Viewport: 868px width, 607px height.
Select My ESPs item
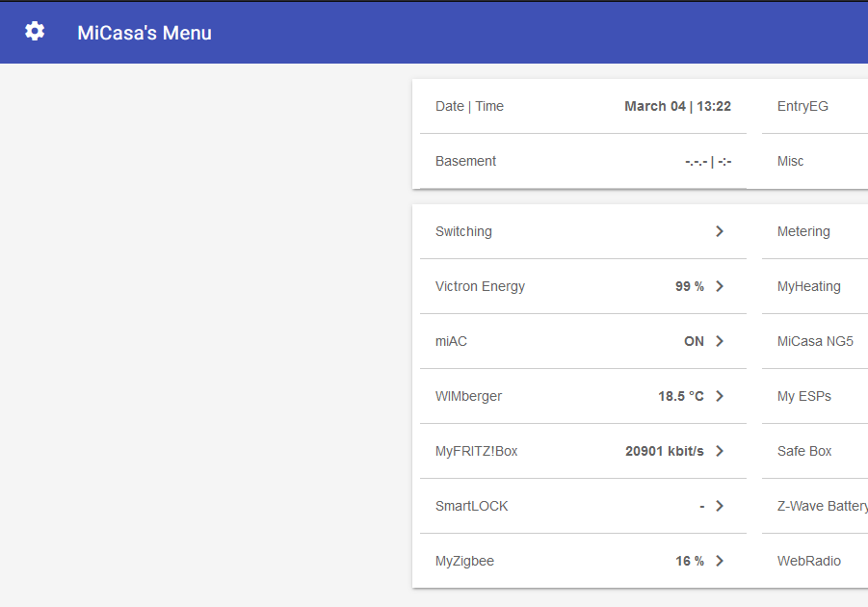tap(804, 396)
